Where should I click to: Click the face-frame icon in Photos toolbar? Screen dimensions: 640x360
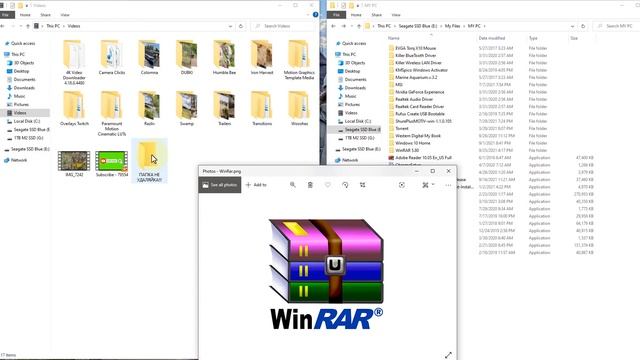coord(402,185)
